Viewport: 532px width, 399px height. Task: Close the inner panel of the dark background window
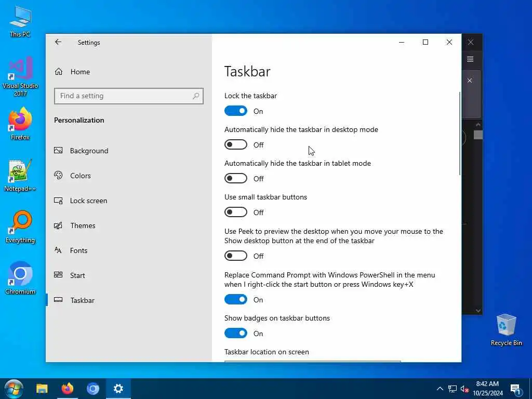pos(470,81)
